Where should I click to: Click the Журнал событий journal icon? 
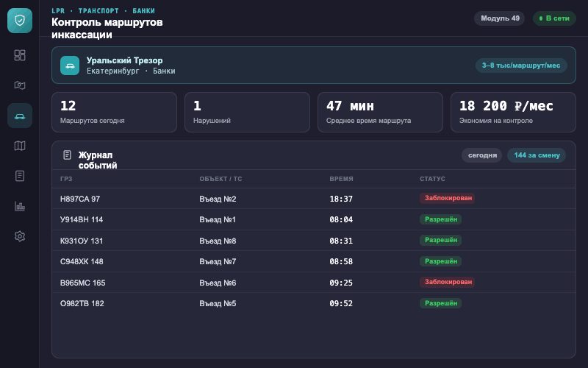click(x=67, y=155)
